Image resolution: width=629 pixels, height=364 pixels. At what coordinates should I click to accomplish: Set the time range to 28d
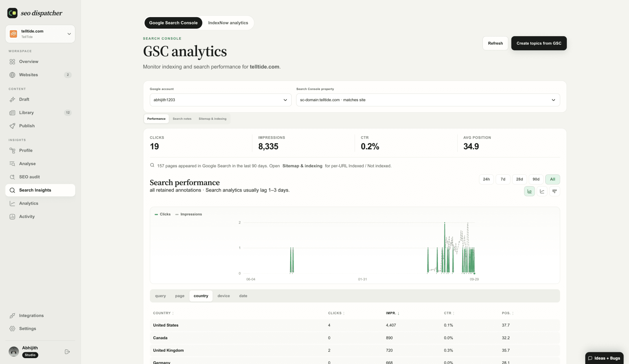(x=519, y=179)
